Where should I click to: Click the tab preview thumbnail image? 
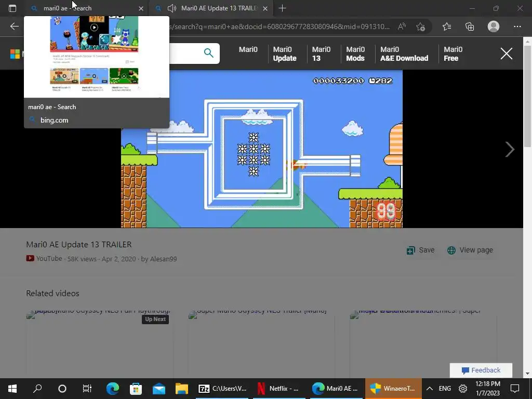96,57
